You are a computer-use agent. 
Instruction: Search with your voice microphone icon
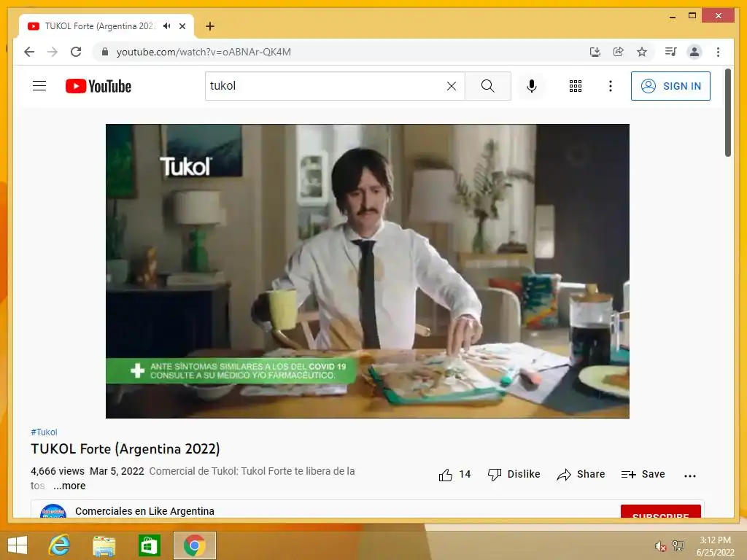pos(532,86)
